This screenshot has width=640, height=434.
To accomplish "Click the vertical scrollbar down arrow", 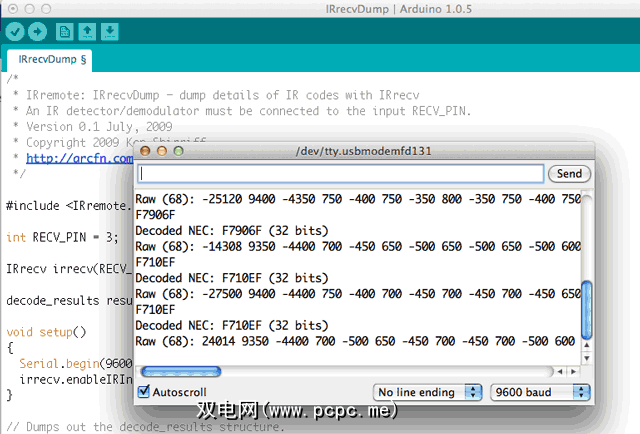I will pos(587,358).
